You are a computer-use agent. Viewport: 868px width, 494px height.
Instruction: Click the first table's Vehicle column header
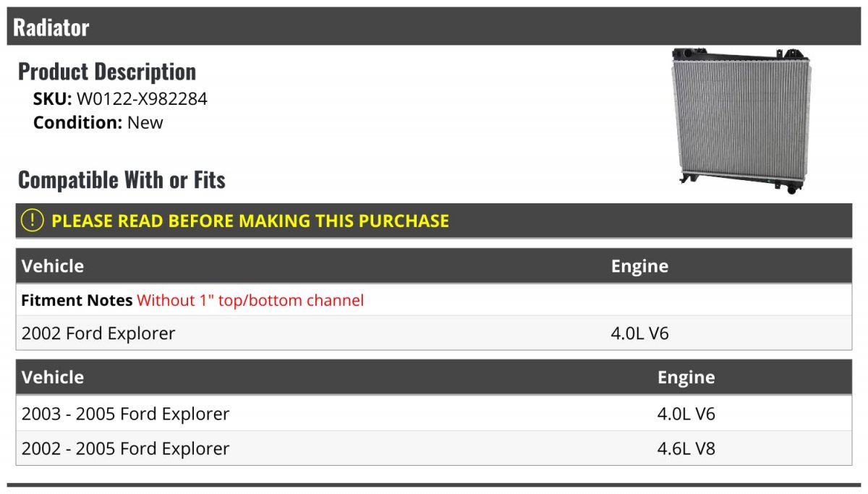coord(53,266)
